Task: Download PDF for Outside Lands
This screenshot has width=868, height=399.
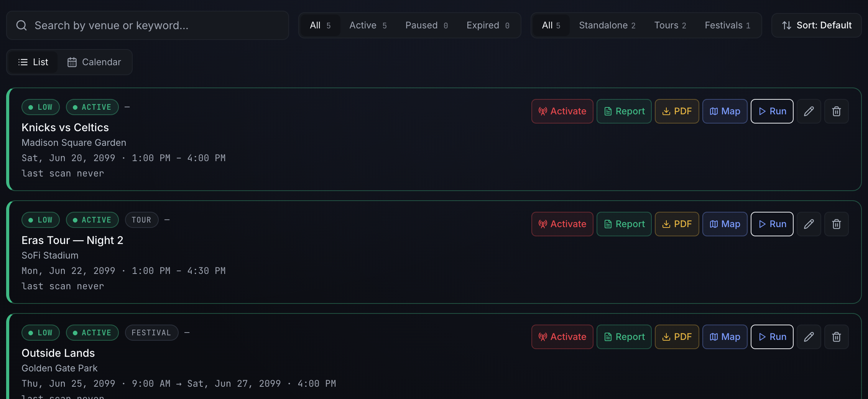Action: 677,337
